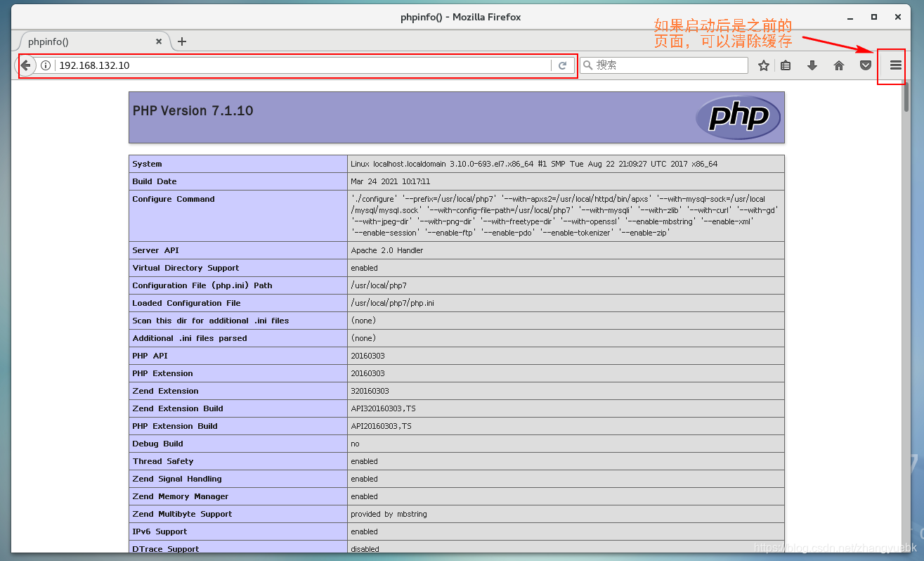Click the DTrace Support label
924x561 pixels.
pos(166,549)
